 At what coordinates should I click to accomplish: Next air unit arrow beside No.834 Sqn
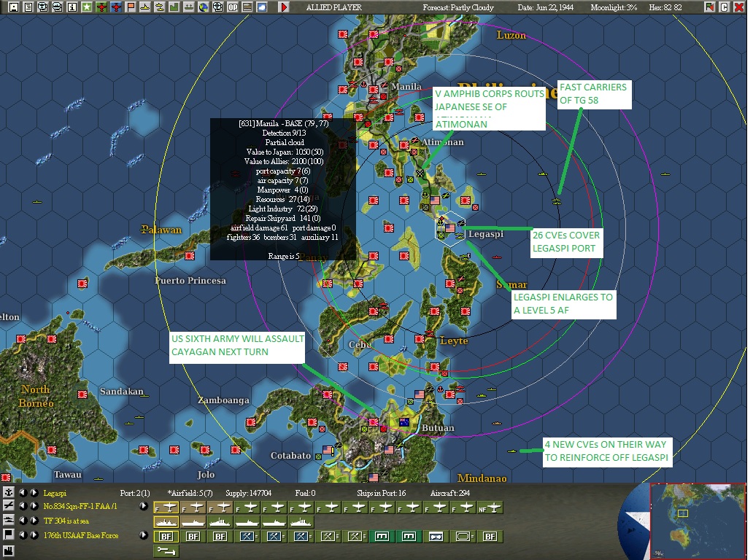coord(34,506)
